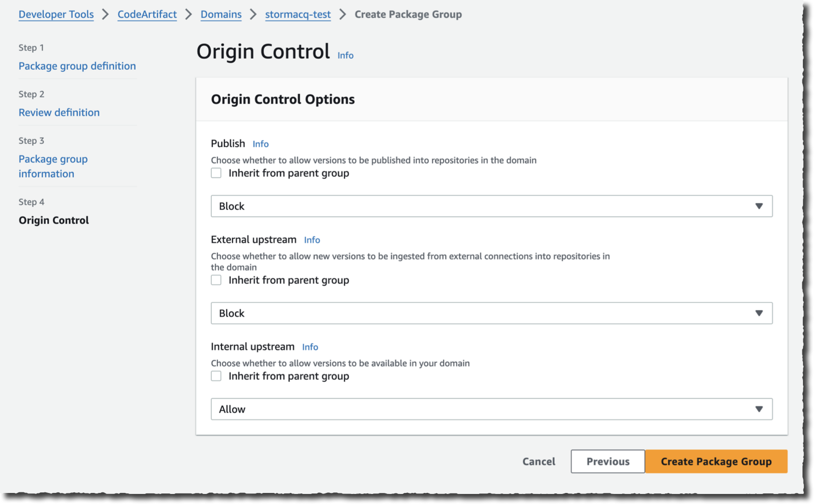Open the Origin Control Info link

(x=345, y=55)
